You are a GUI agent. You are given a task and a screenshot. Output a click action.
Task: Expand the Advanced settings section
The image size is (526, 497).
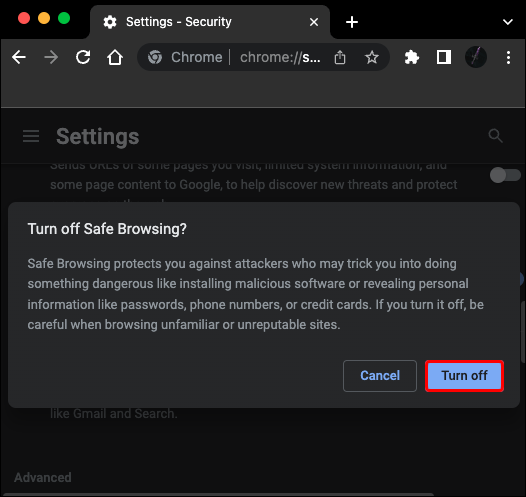click(43, 477)
